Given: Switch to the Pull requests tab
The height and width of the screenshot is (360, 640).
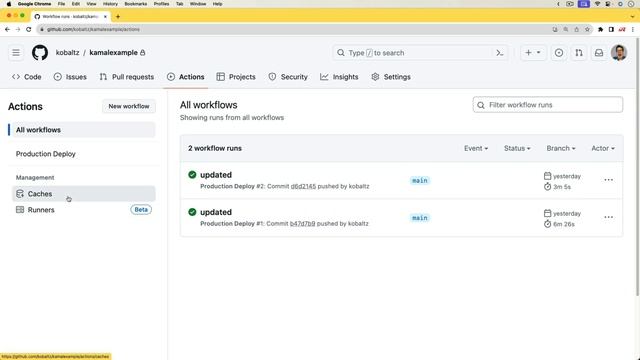Looking at the screenshot, I should click(127, 77).
